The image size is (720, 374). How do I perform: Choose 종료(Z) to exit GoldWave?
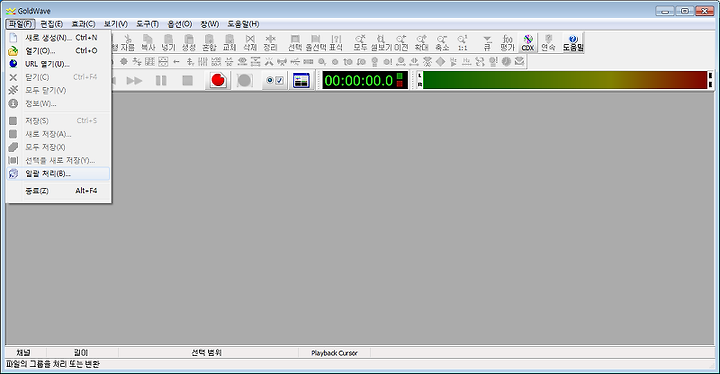pos(59,191)
